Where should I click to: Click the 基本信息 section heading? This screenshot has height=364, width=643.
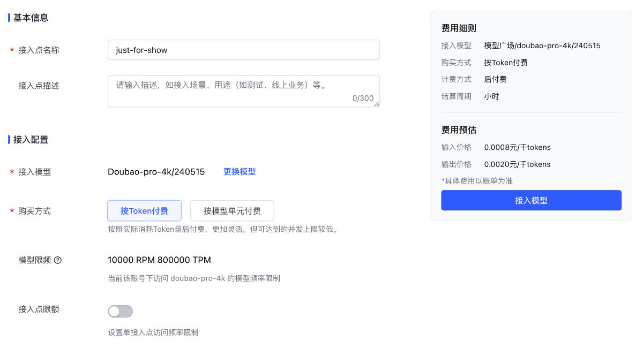tap(31, 18)
